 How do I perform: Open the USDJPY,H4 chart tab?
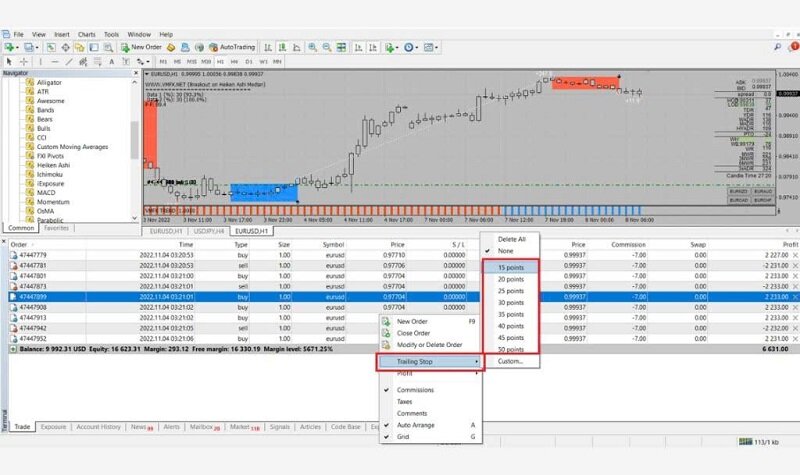tap(209, 231)
